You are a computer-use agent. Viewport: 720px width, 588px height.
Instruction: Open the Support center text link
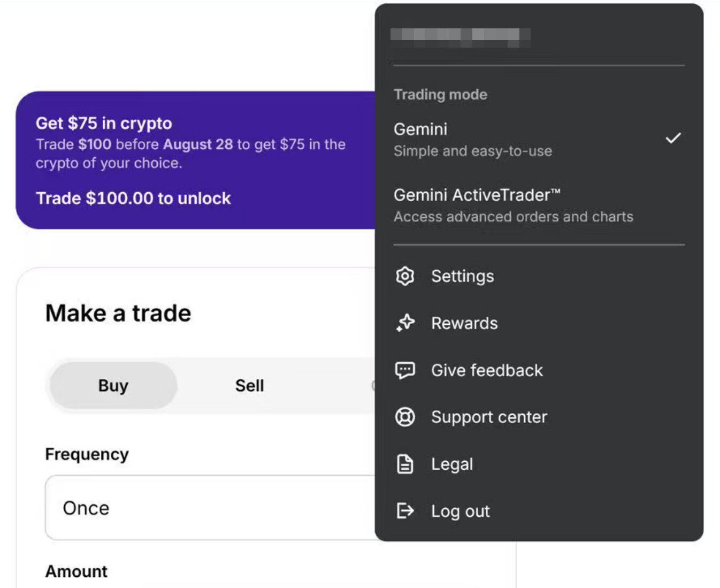(489, 417)
